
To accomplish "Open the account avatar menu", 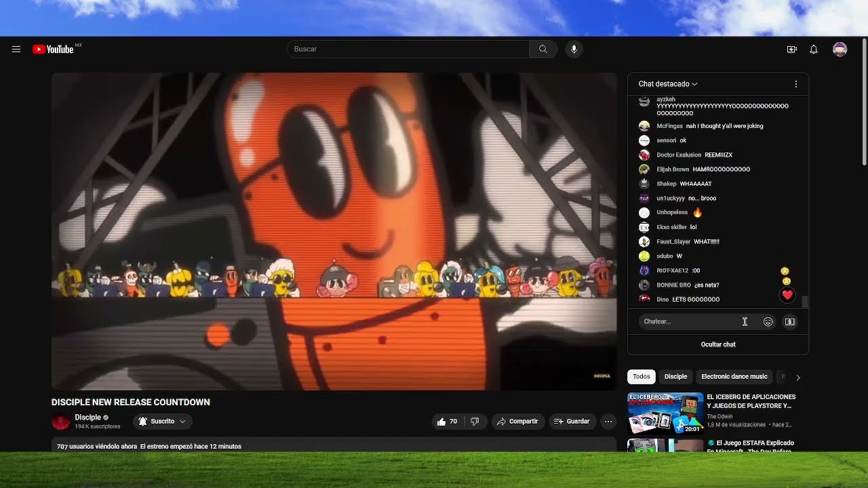I will (x=840, y=49).
